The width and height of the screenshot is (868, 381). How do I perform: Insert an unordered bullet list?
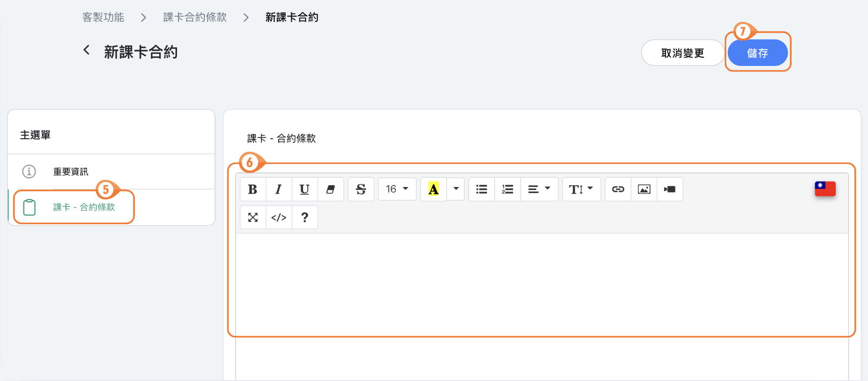(x=481, y=190)
